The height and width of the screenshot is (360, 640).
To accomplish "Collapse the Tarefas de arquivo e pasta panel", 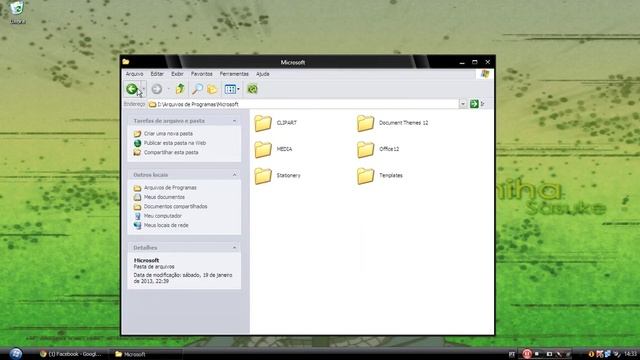I will [x=234, y=121].
